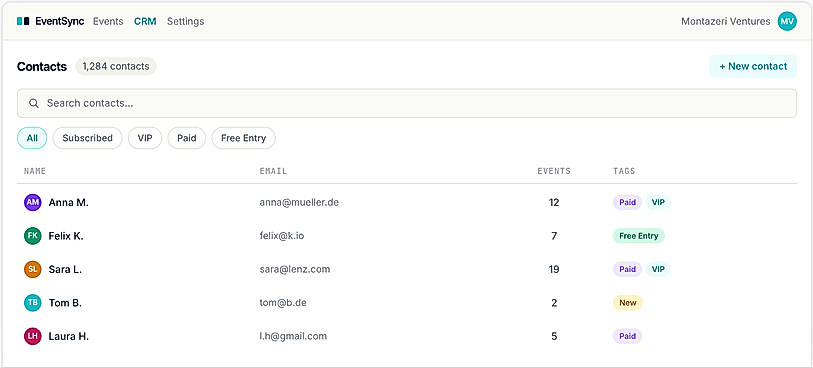Click Sara L.'s SL avatar
Screen dimensions: 813x368
point(32,270)
